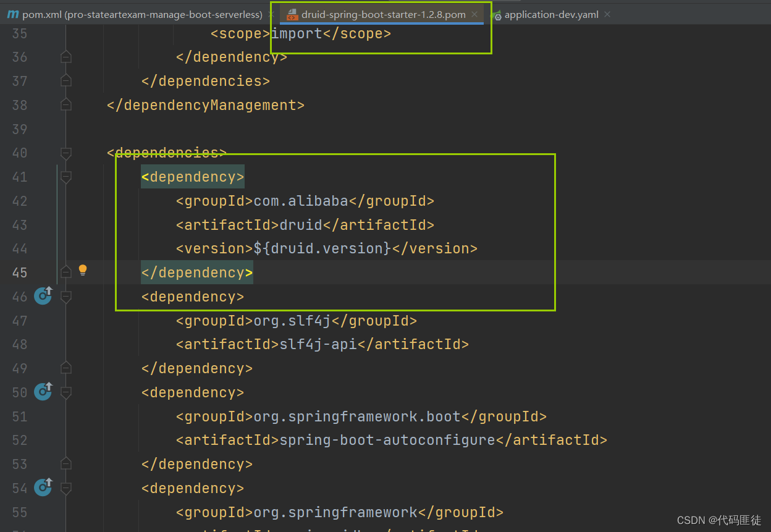Viewport: 771px width, 532px height.
Task: Click the YAML file icon on application-dev.yaml tab
Action: click(497, 14)
